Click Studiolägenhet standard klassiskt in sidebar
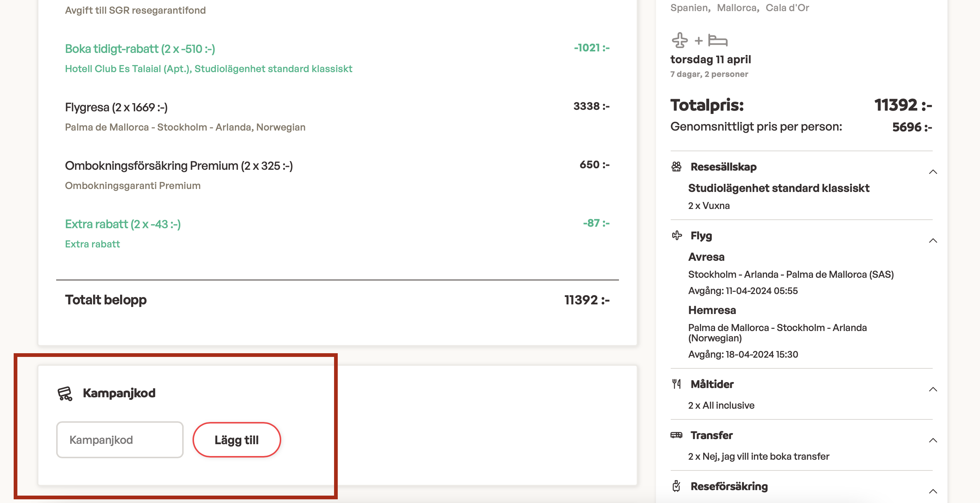The image size is (980, 503). point(778,188)
